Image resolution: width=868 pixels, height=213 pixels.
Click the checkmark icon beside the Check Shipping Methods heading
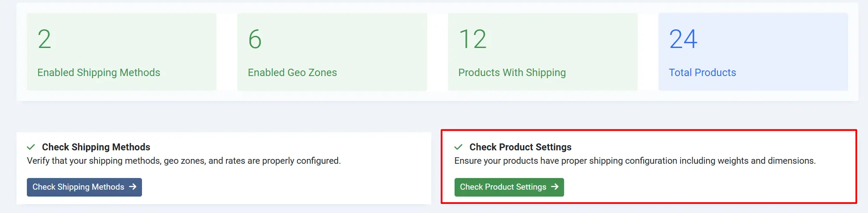point(31,147)
